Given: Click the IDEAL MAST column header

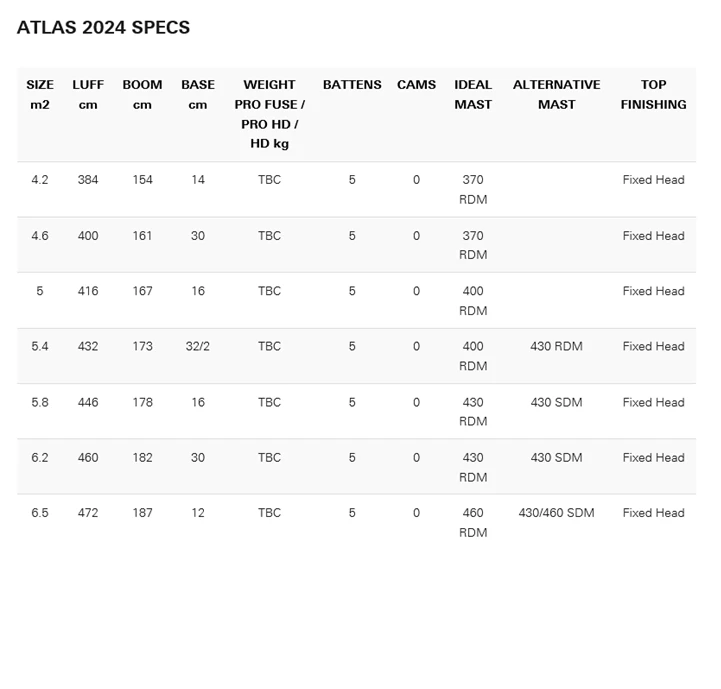Looking at the screenshot, I should [473, 94].
